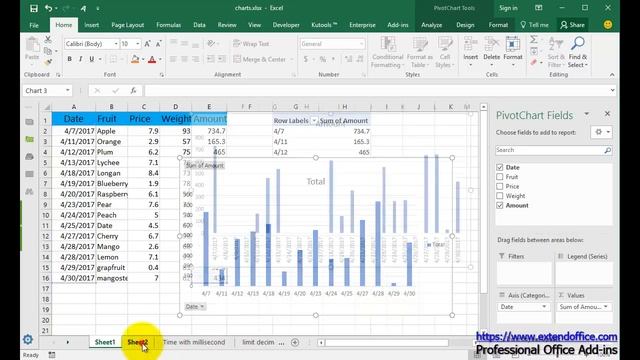Open the File menu
Image resolution: width=640 pixels, height=360 pixels.
34,25
